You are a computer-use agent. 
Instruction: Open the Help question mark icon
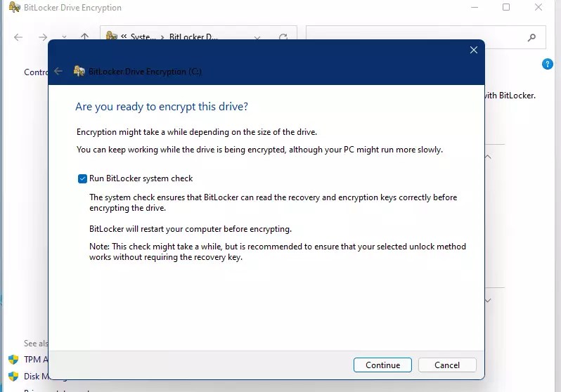pyautogui.click(x=548, y=64)
